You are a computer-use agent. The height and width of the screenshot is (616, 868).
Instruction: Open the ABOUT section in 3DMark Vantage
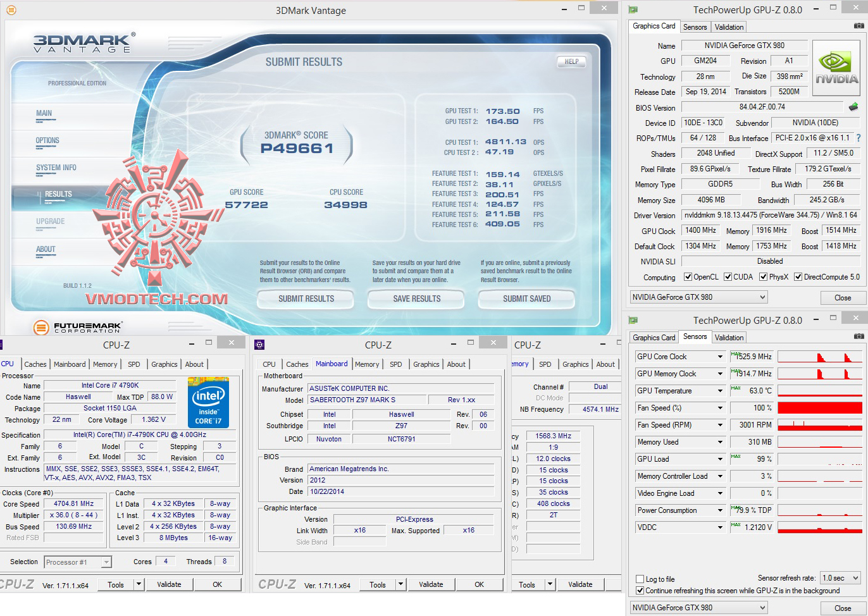coord(46,249)
